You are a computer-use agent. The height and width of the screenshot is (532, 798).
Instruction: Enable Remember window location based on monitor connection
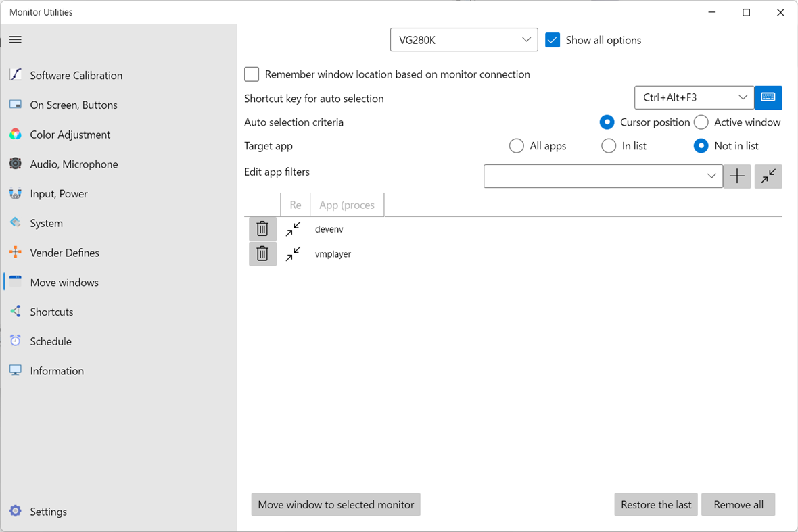[x=251, y=74]
